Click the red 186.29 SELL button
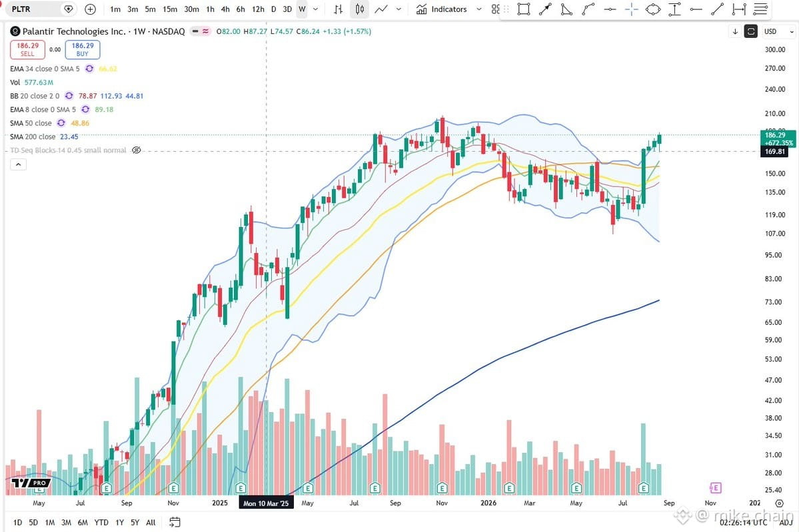799x532 pixels. click(x=27, y=49)
